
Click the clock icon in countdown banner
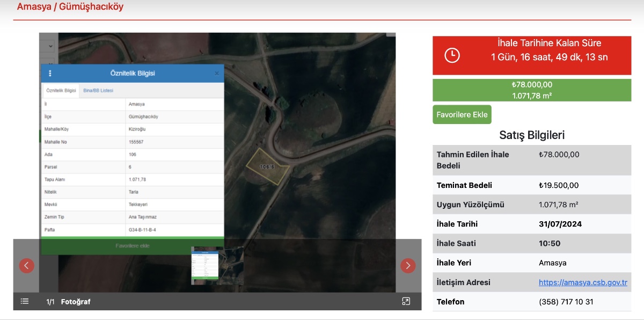(452, 55)
